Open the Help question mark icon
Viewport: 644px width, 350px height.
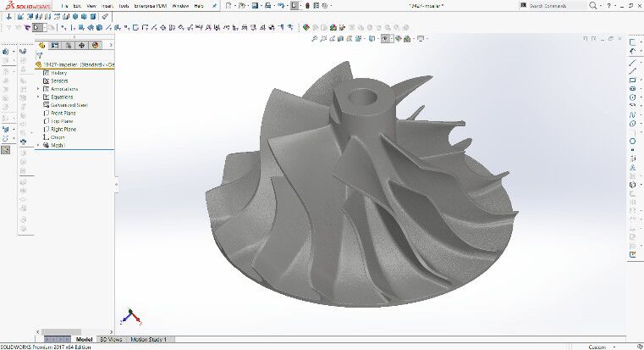point(608,5)
